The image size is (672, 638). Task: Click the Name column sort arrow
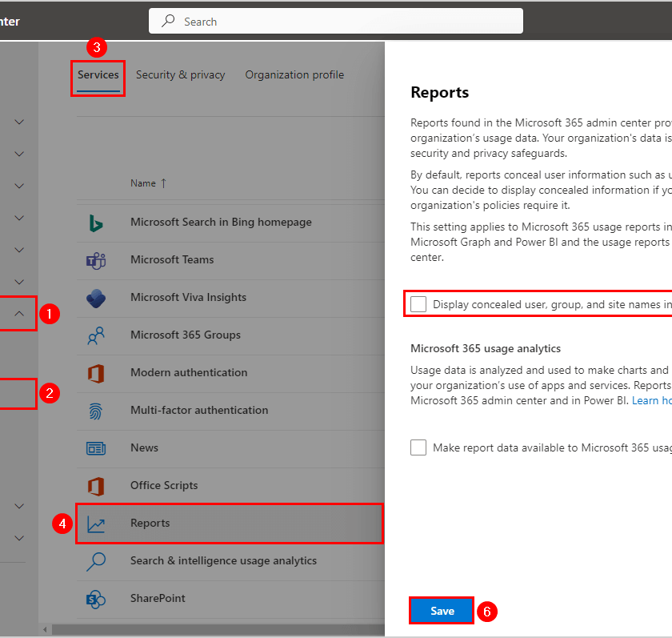tap(164, 183)
